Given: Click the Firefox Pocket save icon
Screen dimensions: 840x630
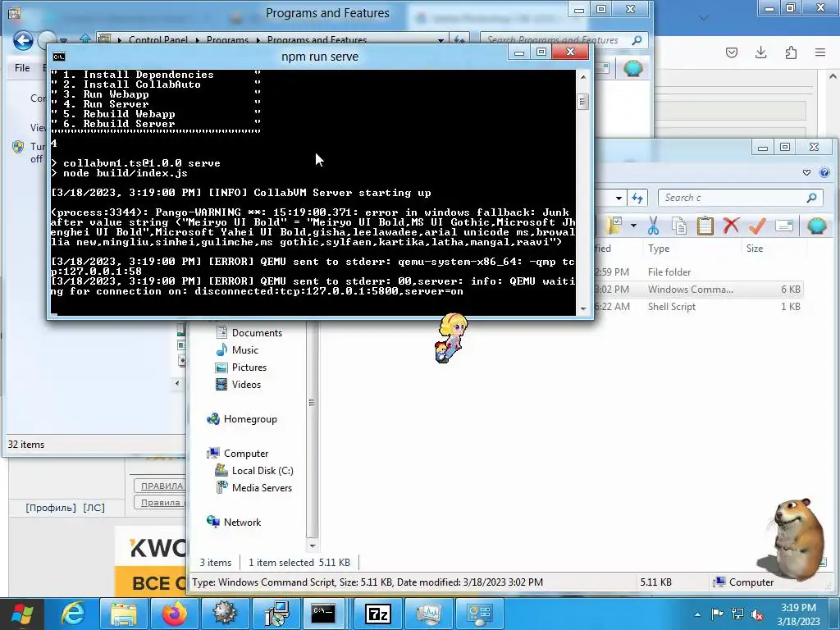Looking at the screenshot, I should (732, 52).
